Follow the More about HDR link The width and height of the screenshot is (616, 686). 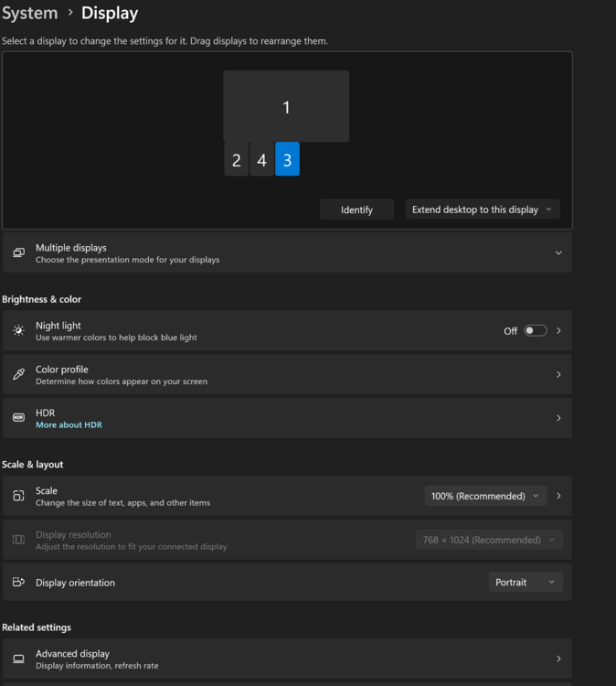click(x=69, y=425)
